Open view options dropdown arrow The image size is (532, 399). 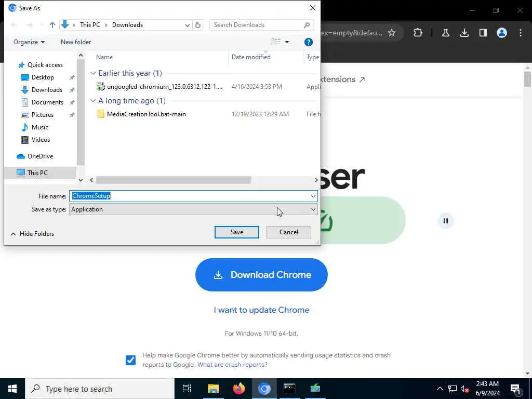coord(287,42)
